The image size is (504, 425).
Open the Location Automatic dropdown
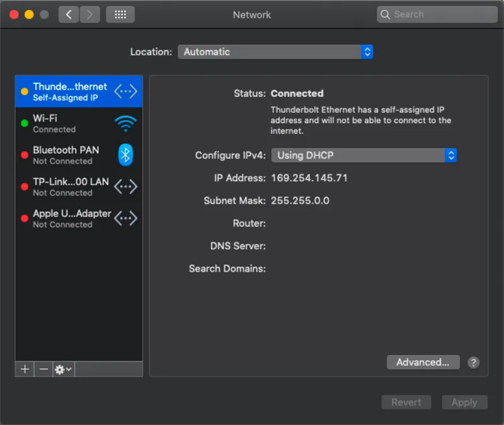click(275, 52)
